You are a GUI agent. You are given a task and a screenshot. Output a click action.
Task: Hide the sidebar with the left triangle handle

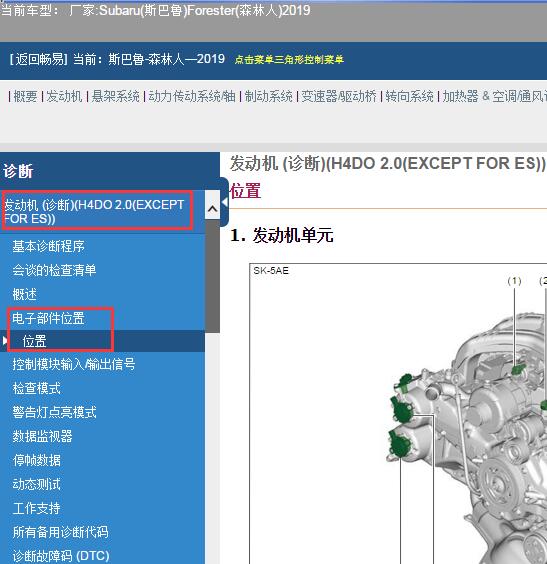[x=224, y=202]
